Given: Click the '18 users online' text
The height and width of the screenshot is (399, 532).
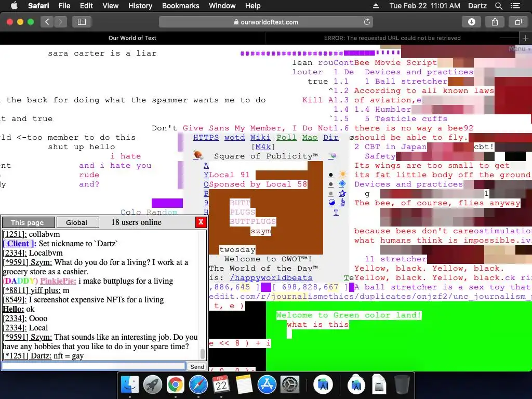Looking at the screenshot, I should (x=137, y=222).
